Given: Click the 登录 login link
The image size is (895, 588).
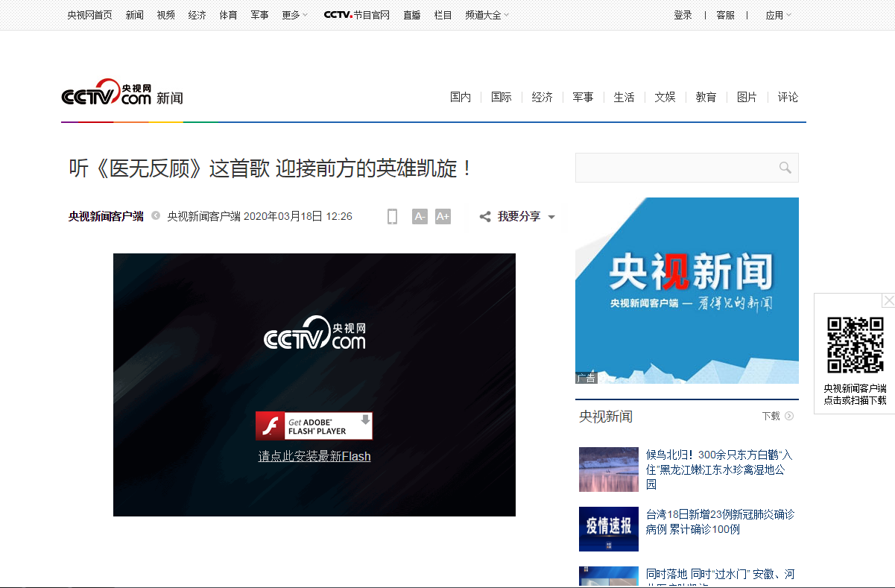Looking at the screenshot, I should click(682, 14).
